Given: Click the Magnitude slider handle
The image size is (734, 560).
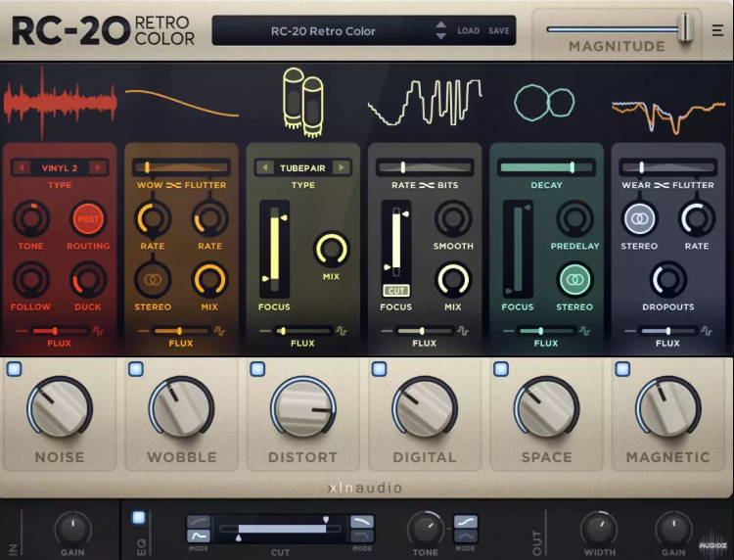Looking at the screenshot, I should (686, 28).
